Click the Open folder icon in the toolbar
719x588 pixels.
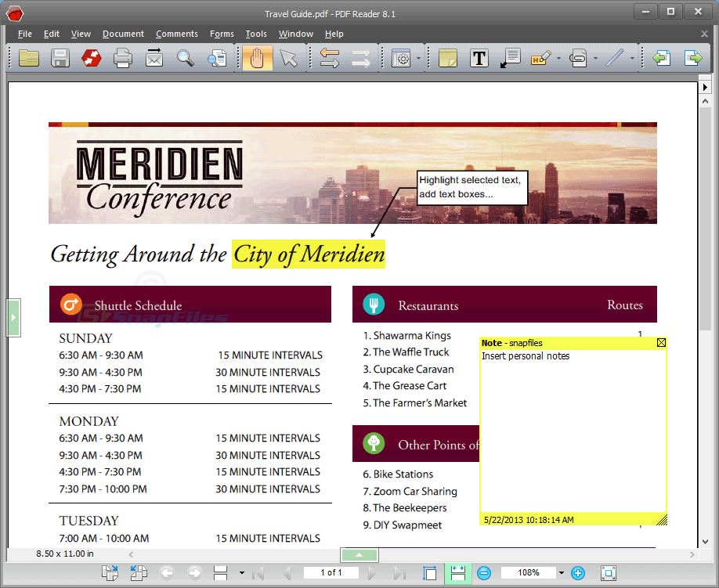[29, 58]
